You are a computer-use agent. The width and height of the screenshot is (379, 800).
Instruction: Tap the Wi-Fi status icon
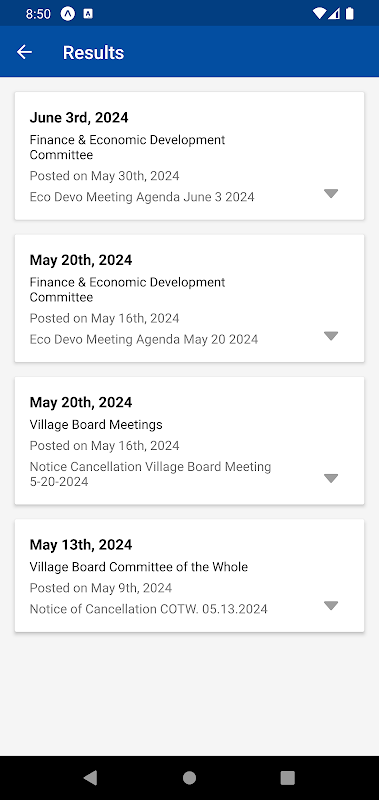point(319,14)
